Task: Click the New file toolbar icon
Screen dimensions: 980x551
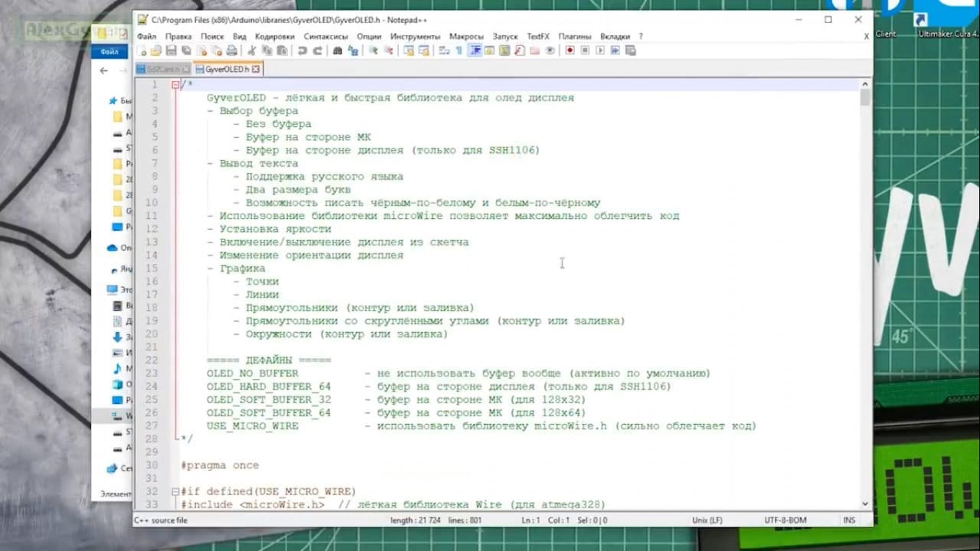Action: tap(142, 51)
